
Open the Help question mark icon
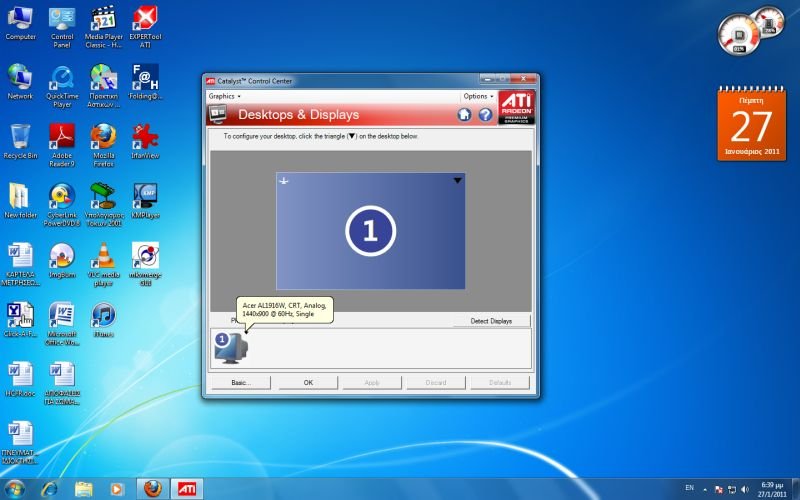[485, 115]
